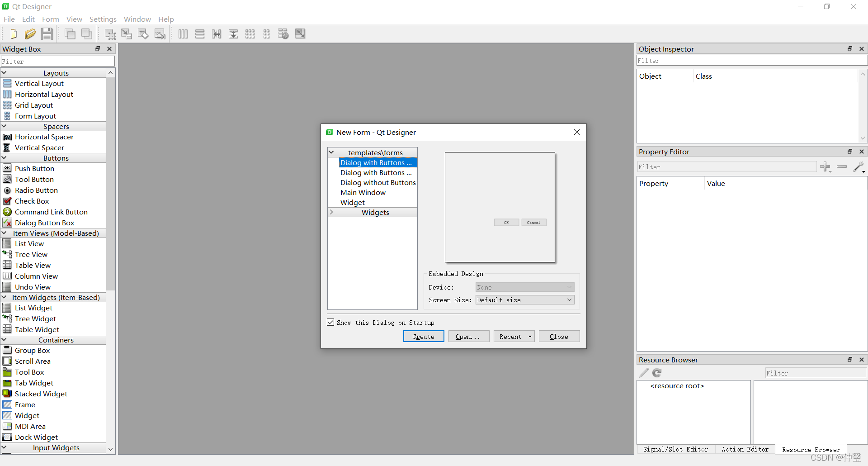
Task: Select <resource root> in Resource Browser
Action: click(677, 386)
